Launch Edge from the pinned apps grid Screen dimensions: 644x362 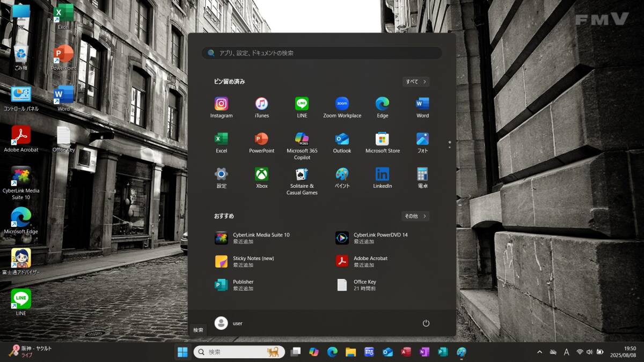tap(382, 108)
